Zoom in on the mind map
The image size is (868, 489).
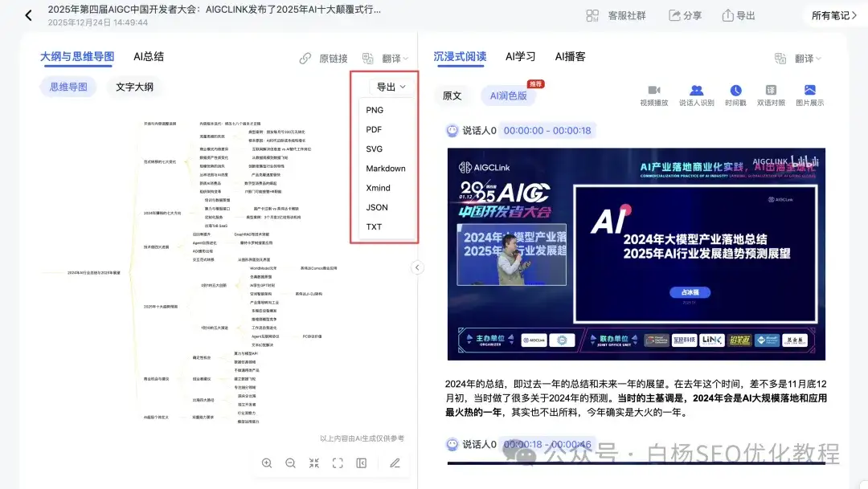(x=267, y=463)
